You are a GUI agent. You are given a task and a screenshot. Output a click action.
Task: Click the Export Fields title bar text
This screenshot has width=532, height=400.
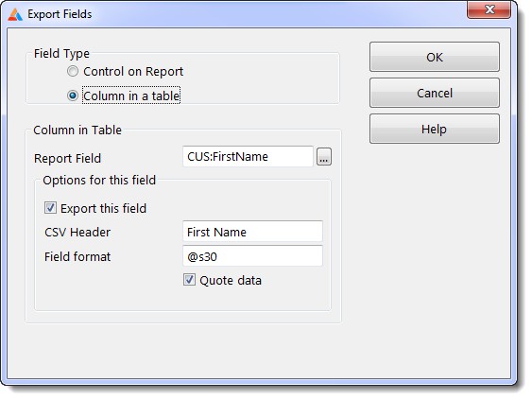pyautogui.click(x=60, y=14)
